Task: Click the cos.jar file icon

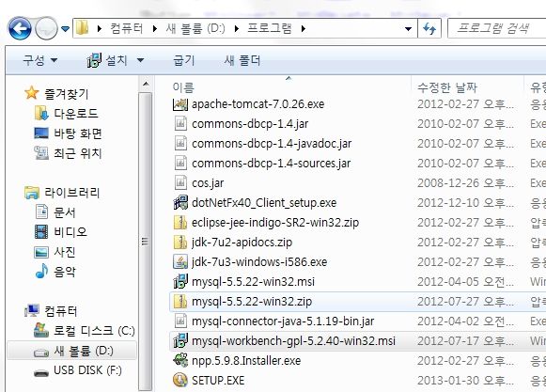Action: pyautogui.click(x=180, y=183)
